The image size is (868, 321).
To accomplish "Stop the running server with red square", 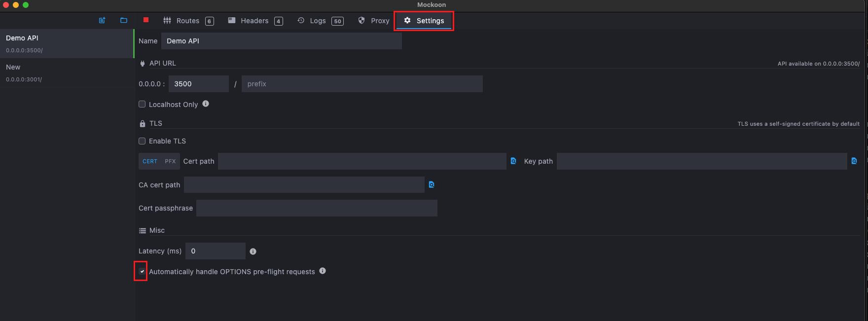I will 146,20.
